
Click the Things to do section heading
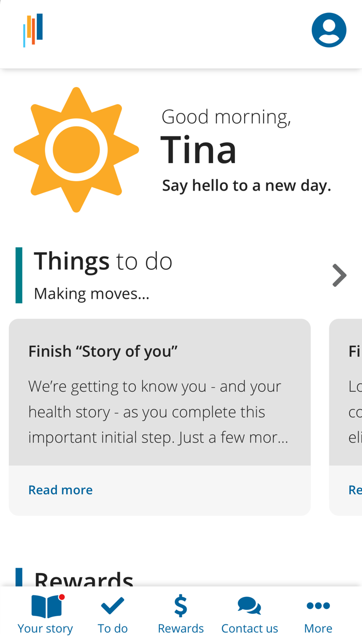pos(103,261)
